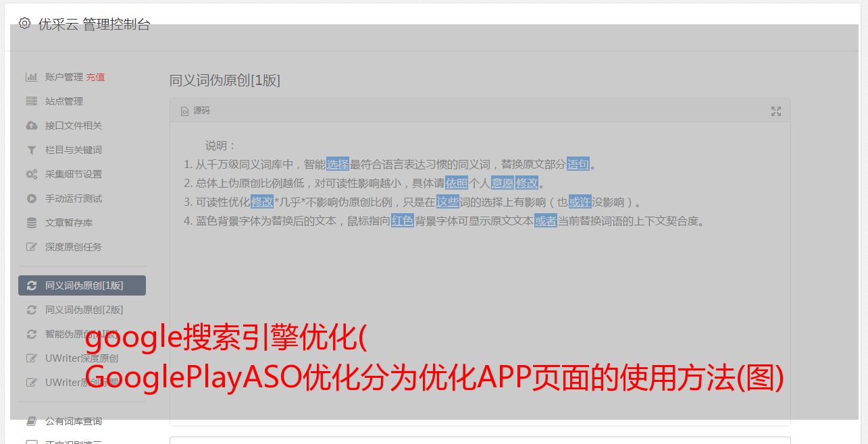868x444 pixels.
Task: Click the code icon beside 源码
Action: point(184,111)
